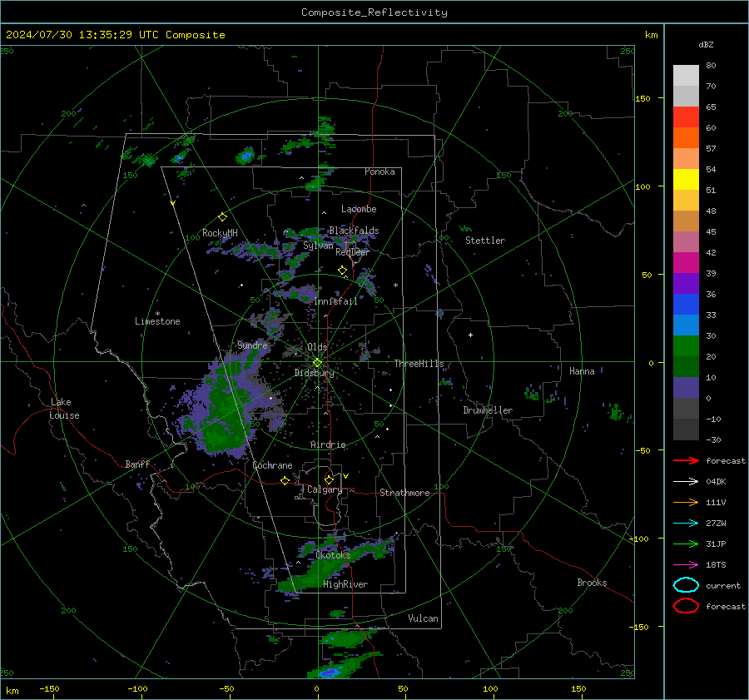Screen dimensions: 749x700
Task: Click the white 04DK arrow icon
Action: click(x=686, y=482)
